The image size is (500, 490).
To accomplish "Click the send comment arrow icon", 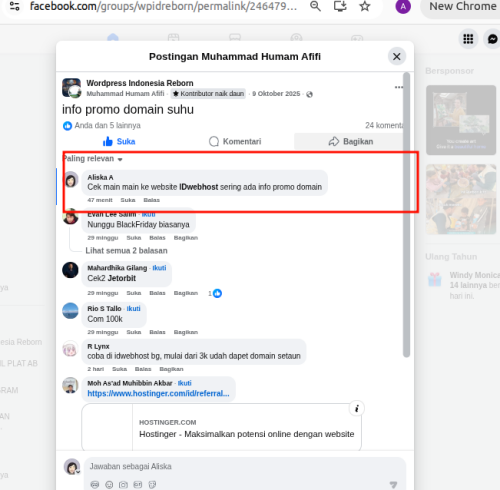I will point(394,484).
